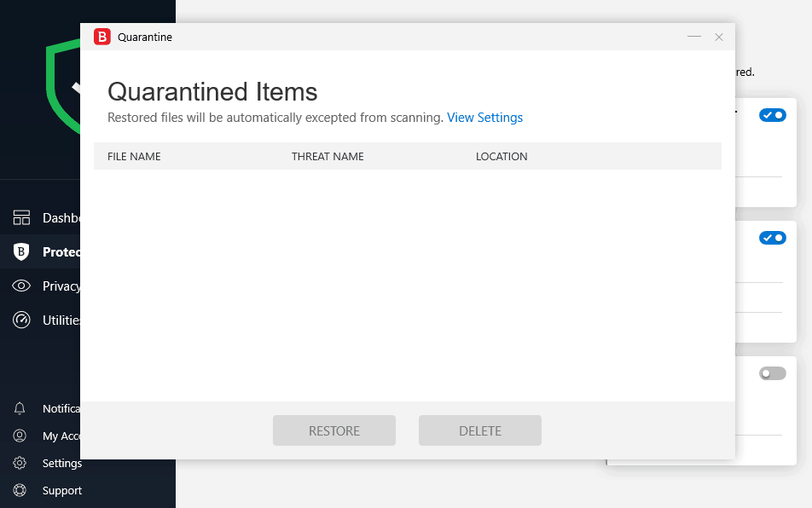Screen dimensions: 812x508
Task: Open the Notifications bell icon
Action: click(x=21, y=408)
